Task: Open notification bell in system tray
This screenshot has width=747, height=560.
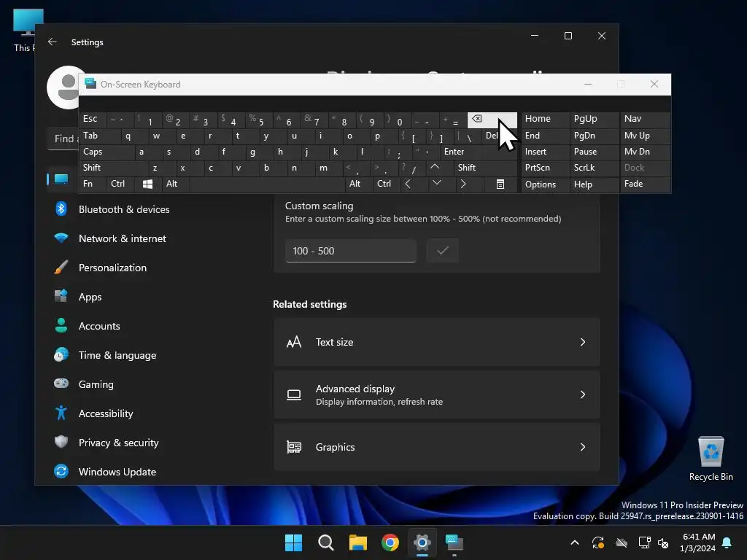Action: (x=727, y=542)
